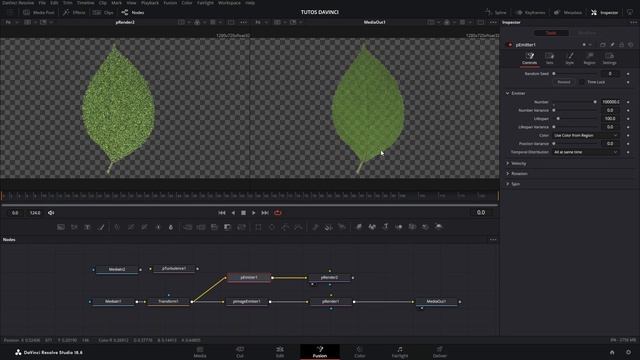
Task: Mute the audio speaker icon
Action: point(51,213)
